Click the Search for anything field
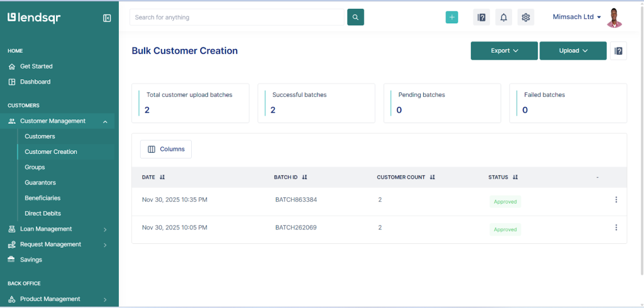This screenshot has height=308, width=644. pos(238,18)
